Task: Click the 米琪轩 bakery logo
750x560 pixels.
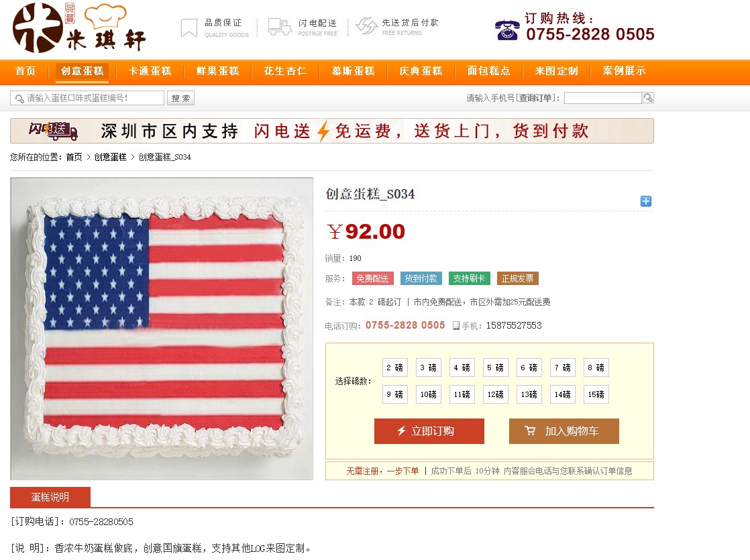Action: 79,27
